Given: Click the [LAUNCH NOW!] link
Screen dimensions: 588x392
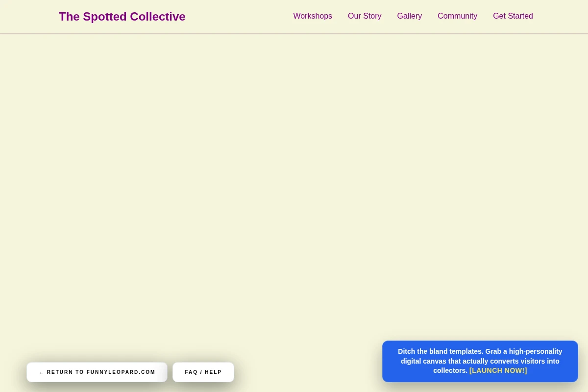Looking at the screenshot, I should pyautogui.click(x=498, y=370).
